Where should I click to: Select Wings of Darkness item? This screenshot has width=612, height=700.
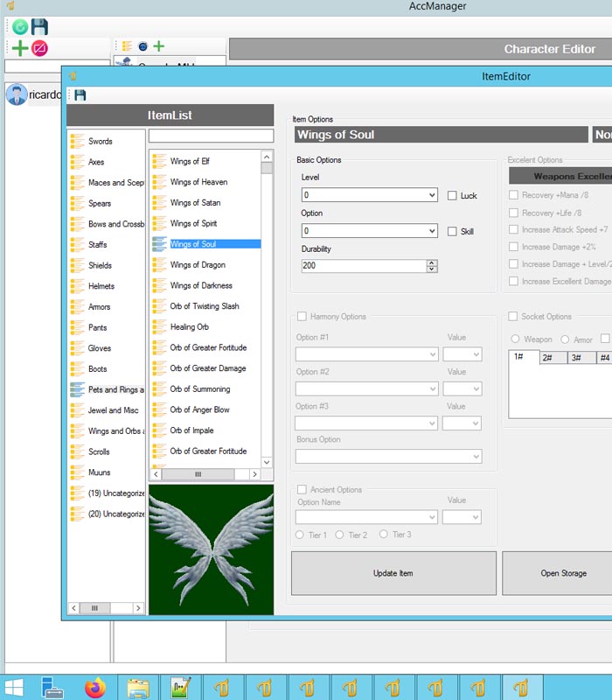pos(201,286)
